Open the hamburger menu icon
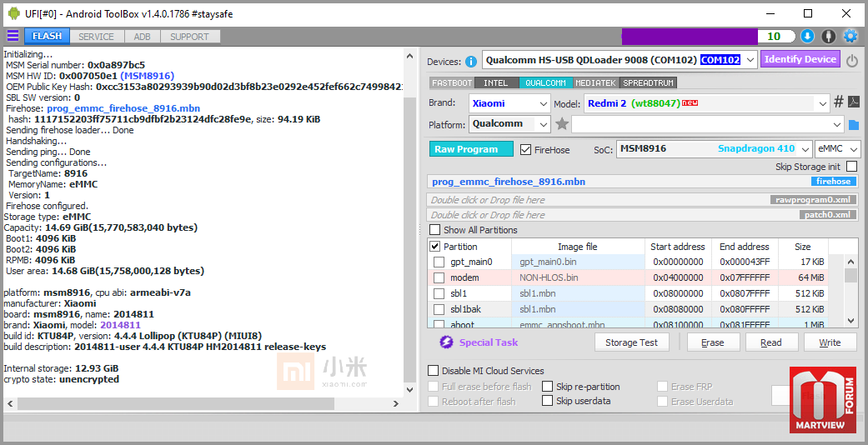The image size is (868, 445). tap(13, 36)
